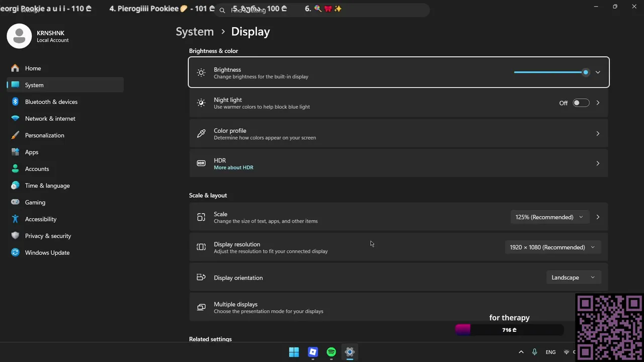Open the network status icon in system tray
Viewport: 644px width, 362px height.
[567, 352]
